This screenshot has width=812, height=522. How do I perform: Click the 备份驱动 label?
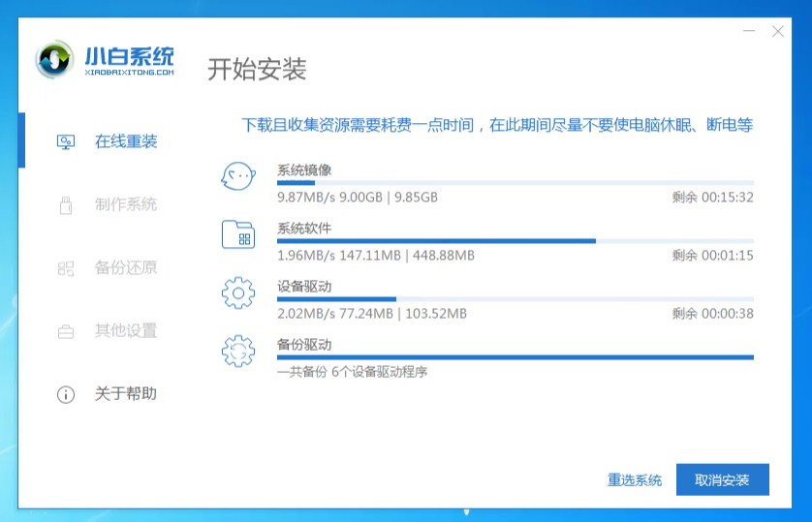[x=304, y=345]
